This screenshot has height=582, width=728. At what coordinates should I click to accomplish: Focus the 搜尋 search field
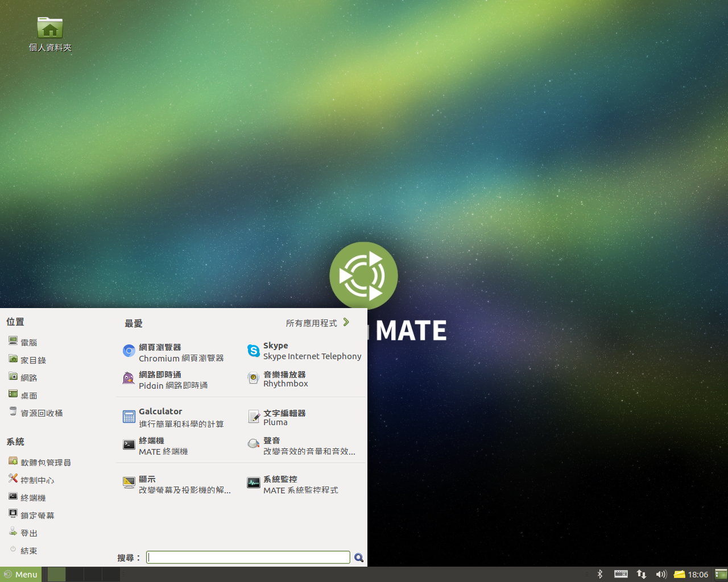coord(248,557)
